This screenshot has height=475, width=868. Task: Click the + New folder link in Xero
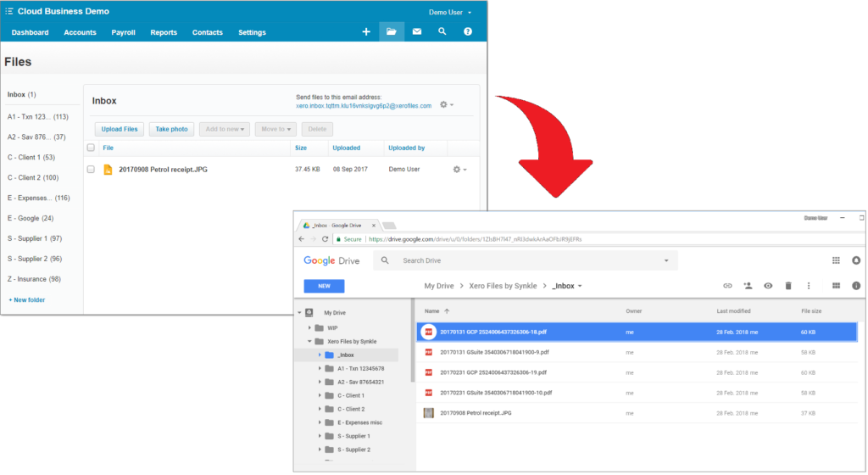pyautogui.click(x=26, y=299)
